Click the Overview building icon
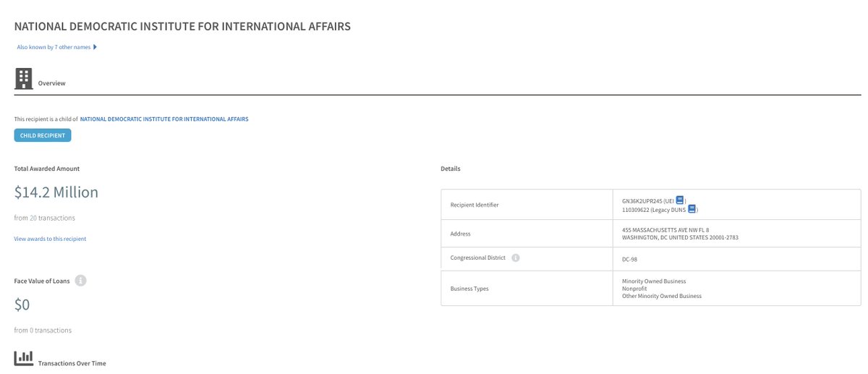This screenshot has height=374, width=868. pyautogui.click(x=24, y=79)
